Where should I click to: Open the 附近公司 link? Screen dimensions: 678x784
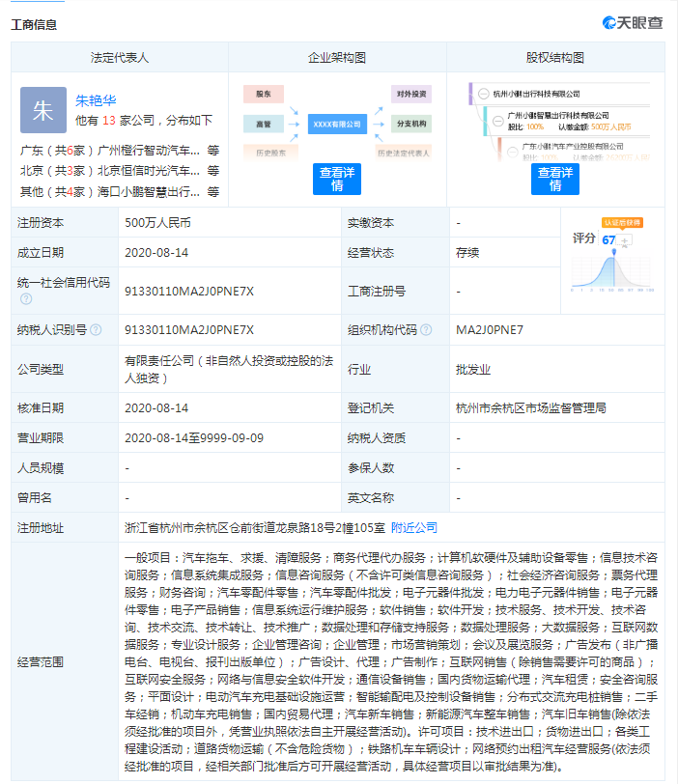click(414, 527)
